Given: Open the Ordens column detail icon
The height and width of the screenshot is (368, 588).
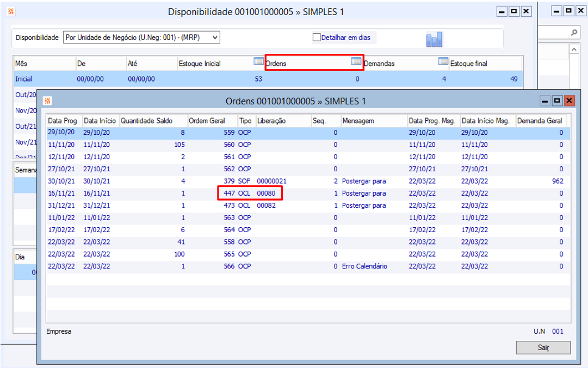Looking at the screenshot, I should point(356,62).
